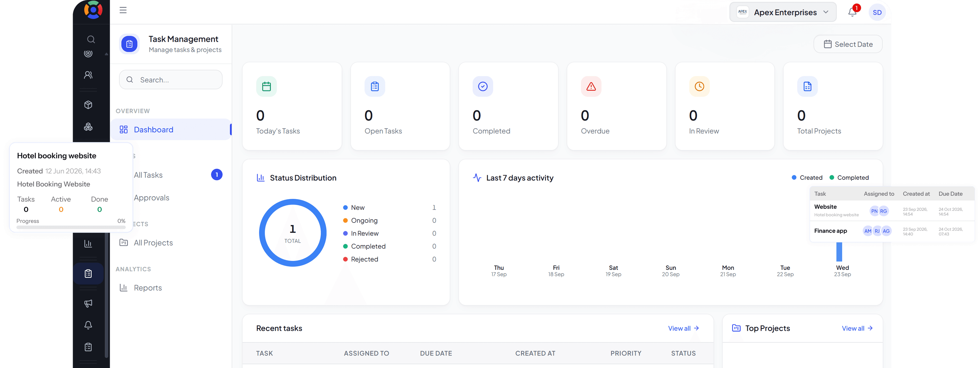Expand the Apex Enterprises company dropdown

(783, 12)
